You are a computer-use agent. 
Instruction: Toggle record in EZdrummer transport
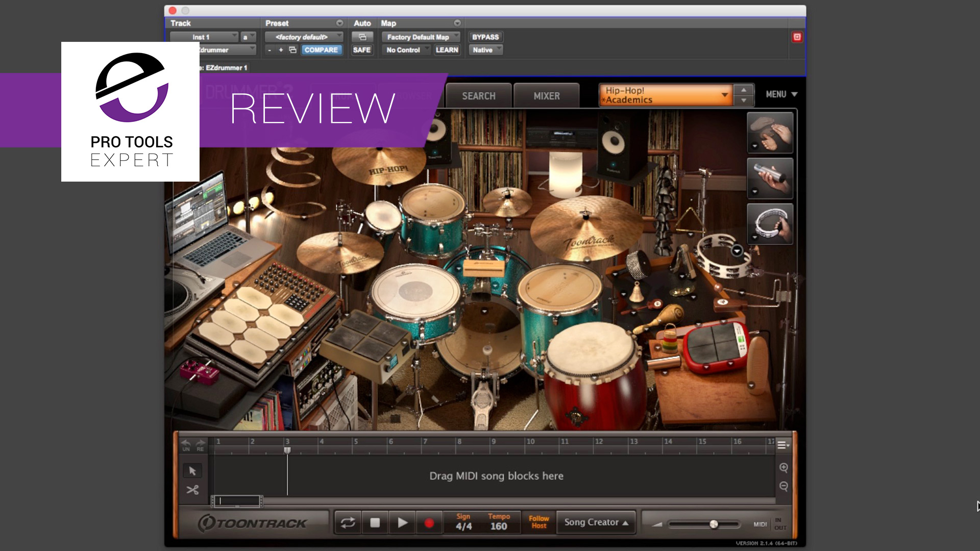pos(429,522)
